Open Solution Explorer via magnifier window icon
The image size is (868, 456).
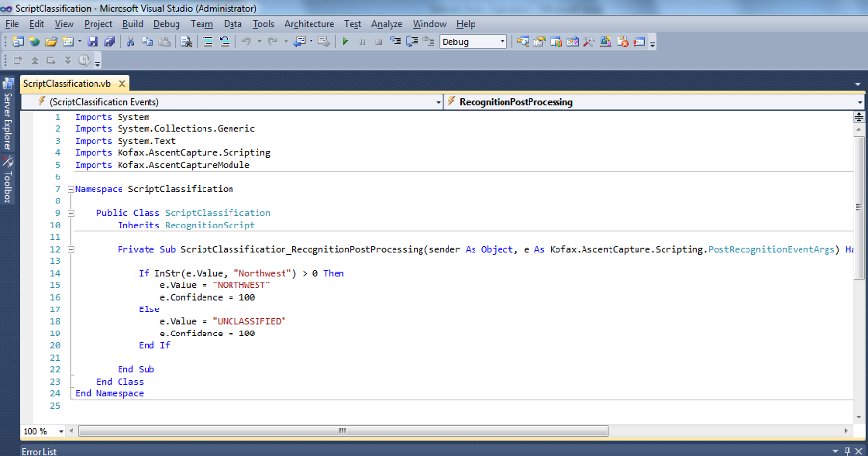tap(523, 42)
